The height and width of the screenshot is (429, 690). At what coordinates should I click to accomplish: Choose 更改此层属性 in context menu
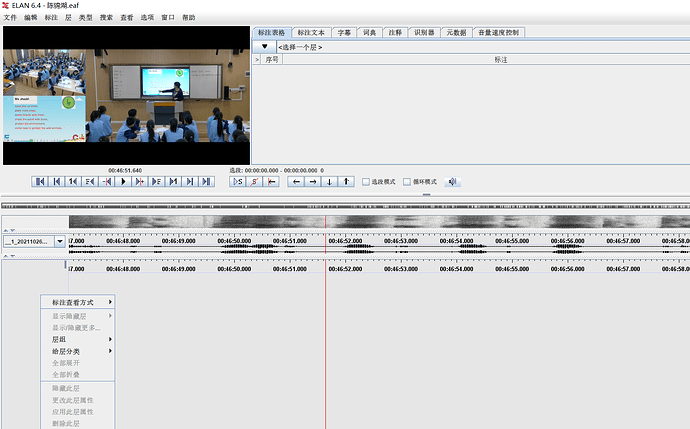(78, 400)
